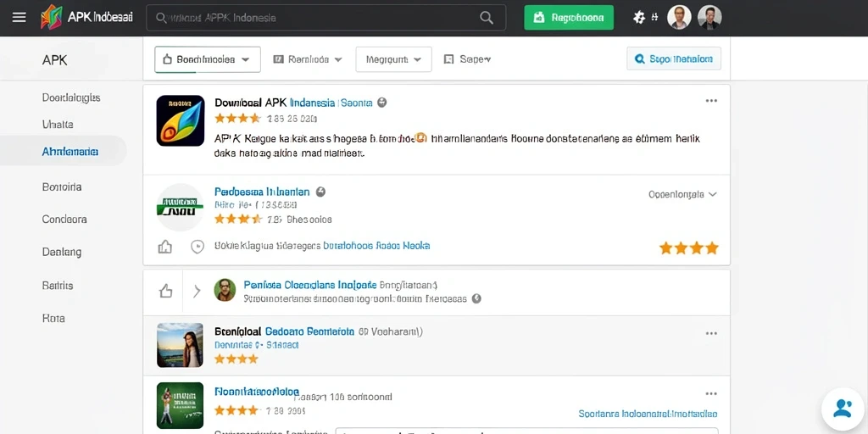Click info badge beside Saonta
868x434 pixels.
381,103
